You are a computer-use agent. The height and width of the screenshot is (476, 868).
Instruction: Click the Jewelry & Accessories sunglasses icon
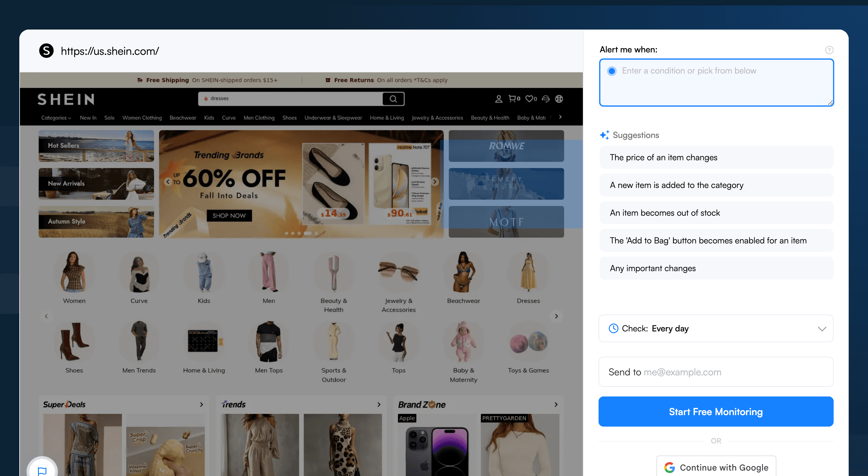[x=399, y=272]
